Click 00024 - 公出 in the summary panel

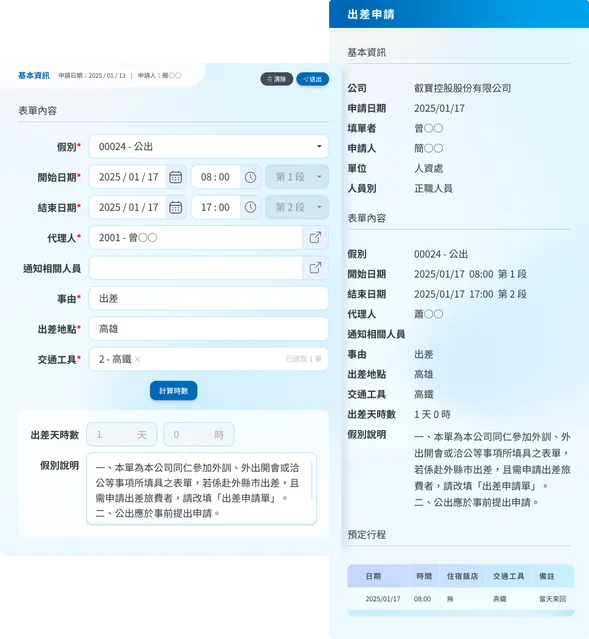pyautogui.click(x=441, y=254)
